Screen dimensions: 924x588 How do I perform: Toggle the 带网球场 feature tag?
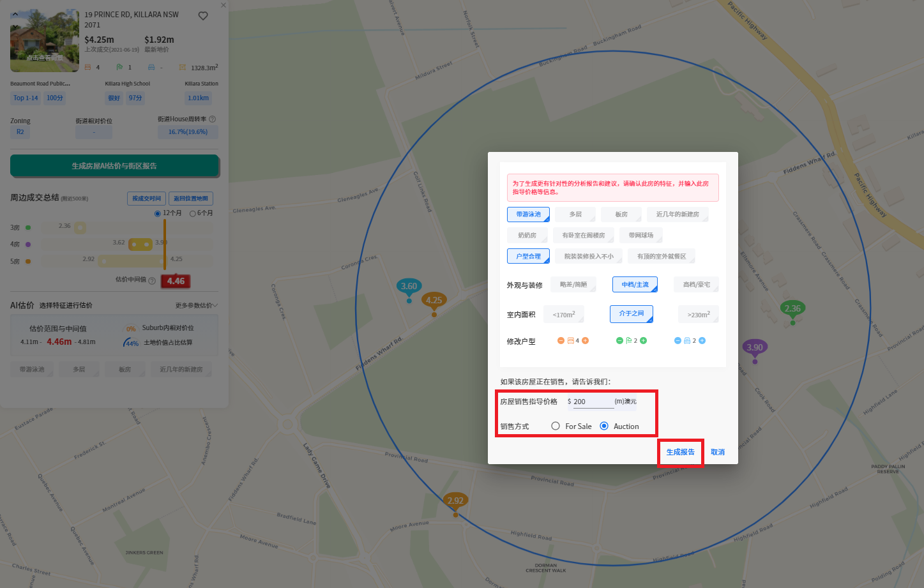point(641,236)
